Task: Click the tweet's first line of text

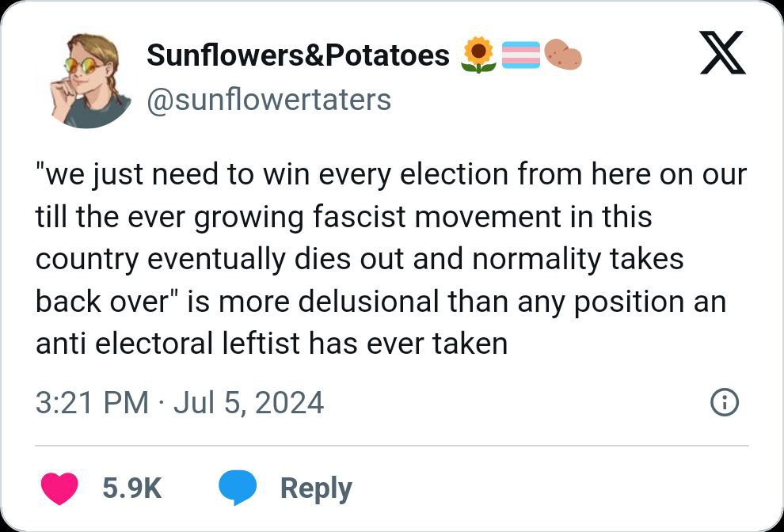Action: click(x=390, y=174)
